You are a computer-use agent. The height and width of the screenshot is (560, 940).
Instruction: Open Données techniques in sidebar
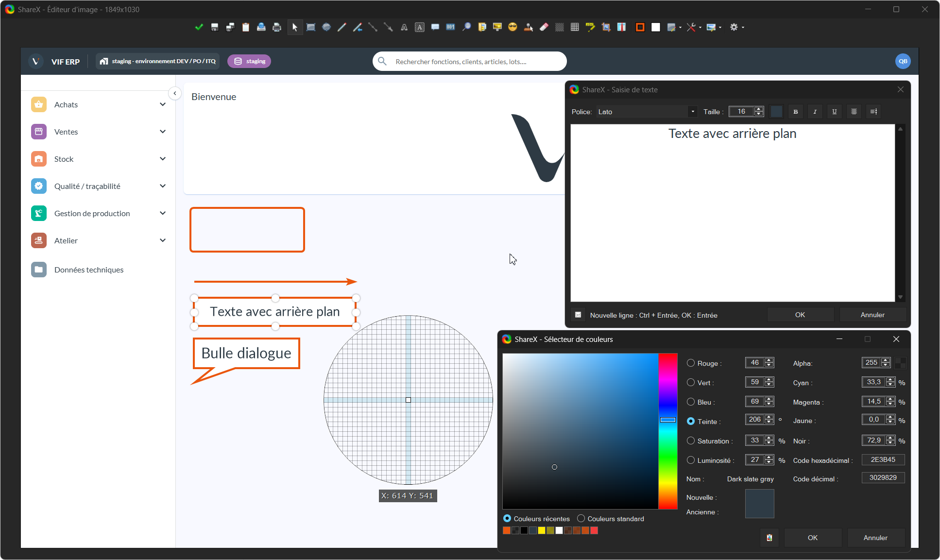89,270
